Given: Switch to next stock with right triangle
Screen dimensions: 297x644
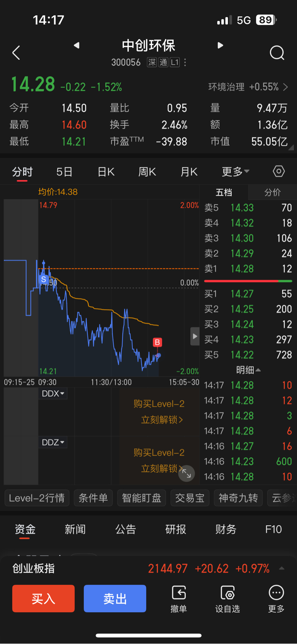Looking at the screenshot, I should pos(220,45).
